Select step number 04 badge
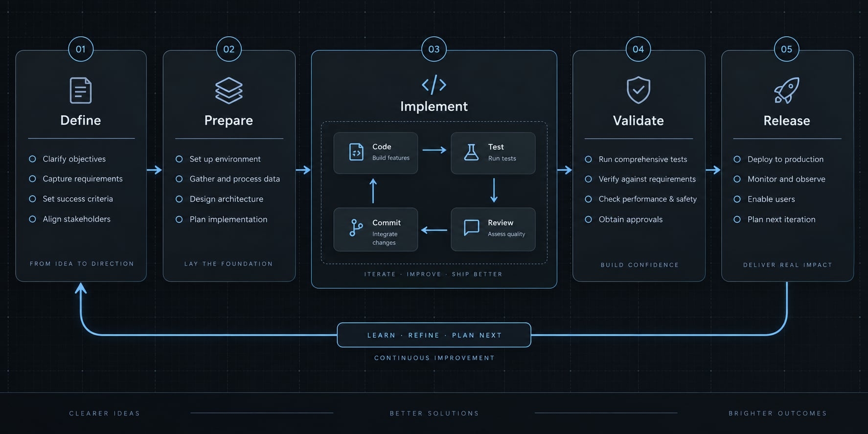The height and width of the screenshot is (434, 868). tap(638, 49)
